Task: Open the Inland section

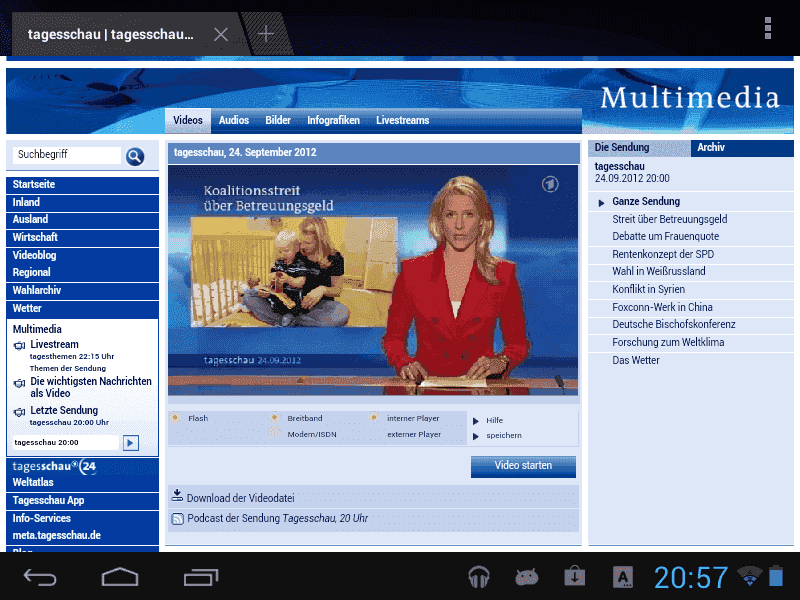Action: click(x=82, y=203)
